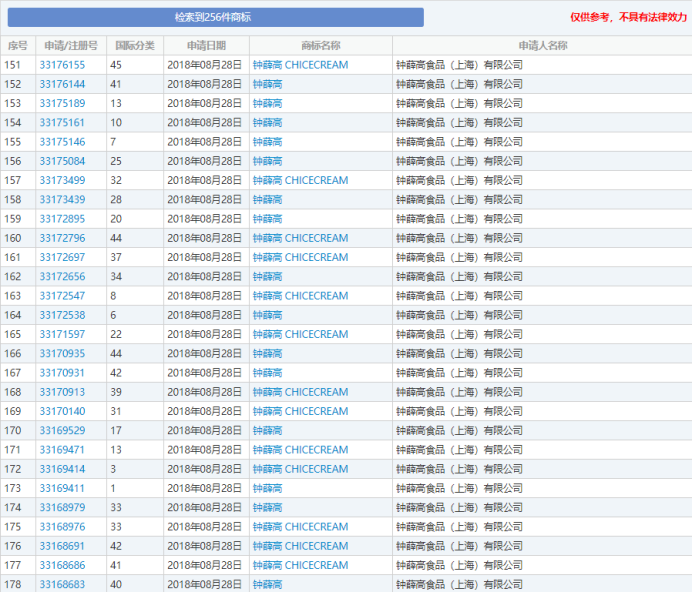Open application number 33168976

(x=62, y=527)
